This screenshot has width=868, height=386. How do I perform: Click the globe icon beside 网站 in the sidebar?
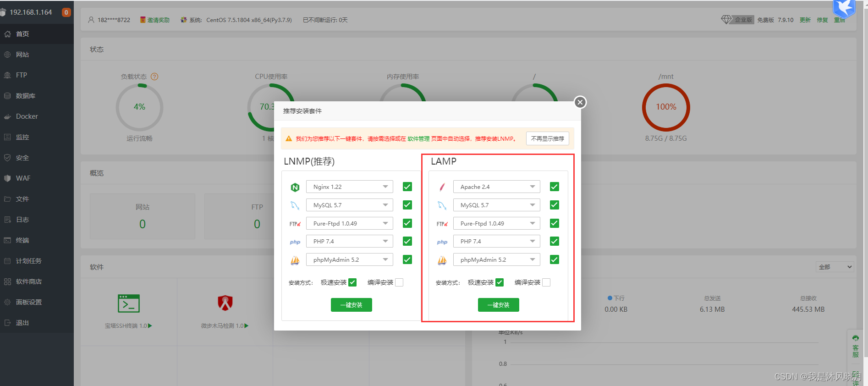(7, 55)
